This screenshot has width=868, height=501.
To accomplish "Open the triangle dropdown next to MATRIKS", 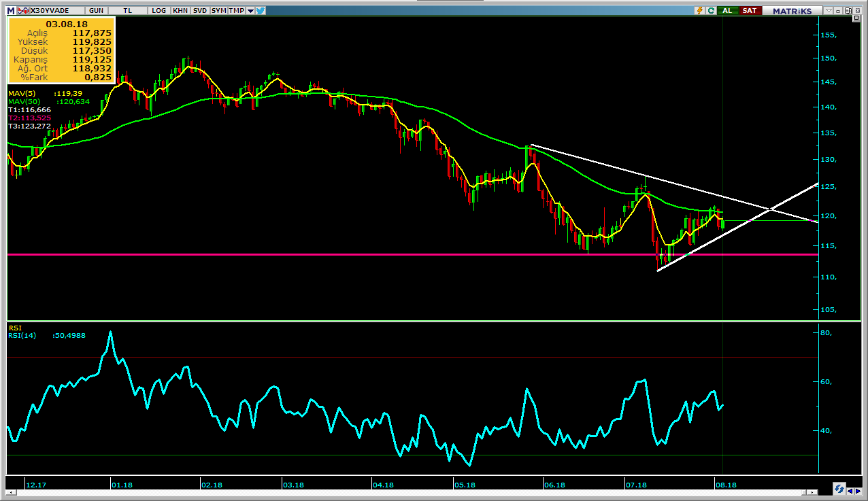I will tap(829, 10).
